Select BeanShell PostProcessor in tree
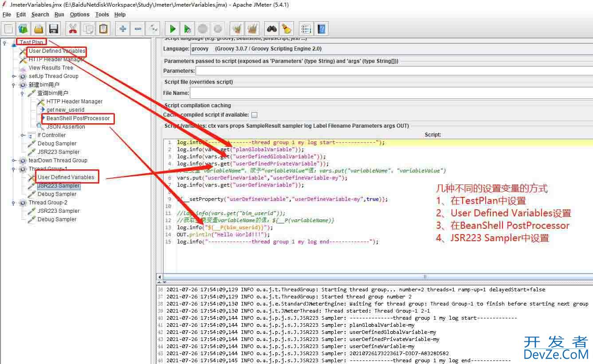This screenshot has width=593, height=364. (78, 118)
